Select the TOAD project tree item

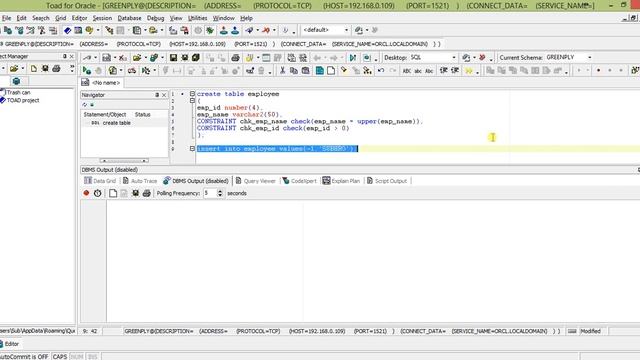(x=23, y=100)
